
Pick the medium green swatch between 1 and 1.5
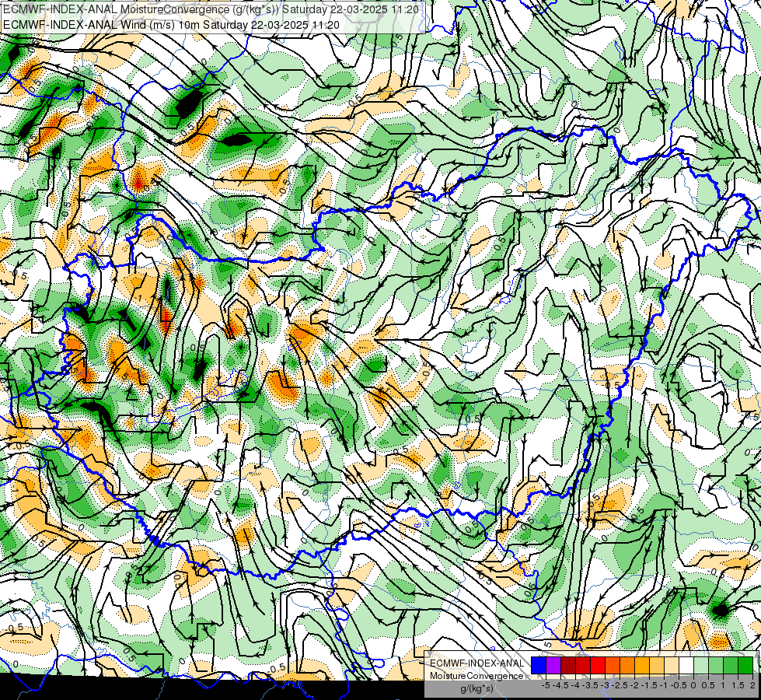click(x=731, y=665)
